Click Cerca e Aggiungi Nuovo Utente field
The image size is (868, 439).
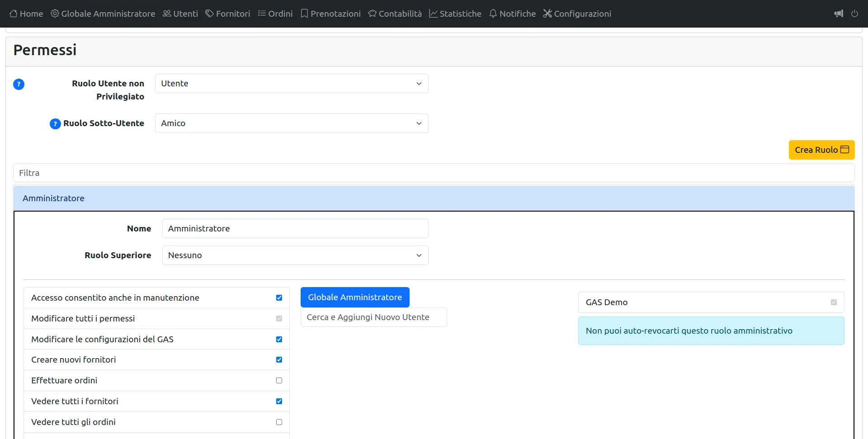click(x=373, y=317)
